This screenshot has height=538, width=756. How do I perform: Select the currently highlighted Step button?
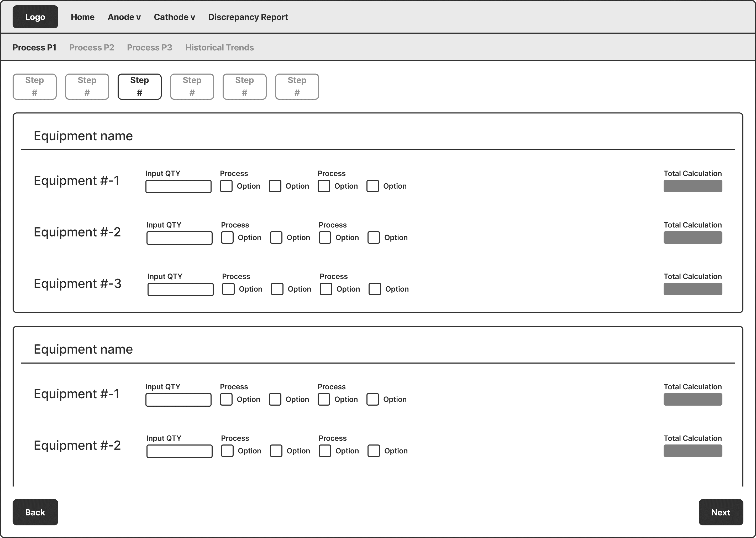139,86
